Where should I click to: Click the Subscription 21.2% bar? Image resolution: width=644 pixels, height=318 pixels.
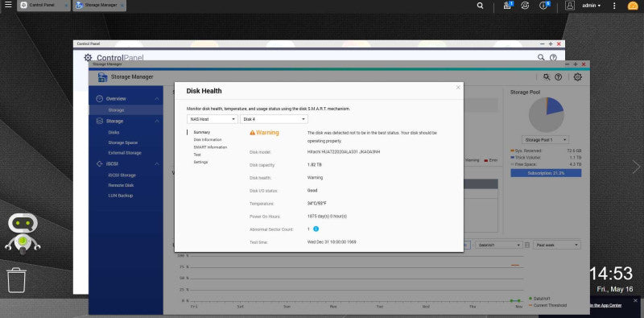pyautogui.click(x=546, y=173)
